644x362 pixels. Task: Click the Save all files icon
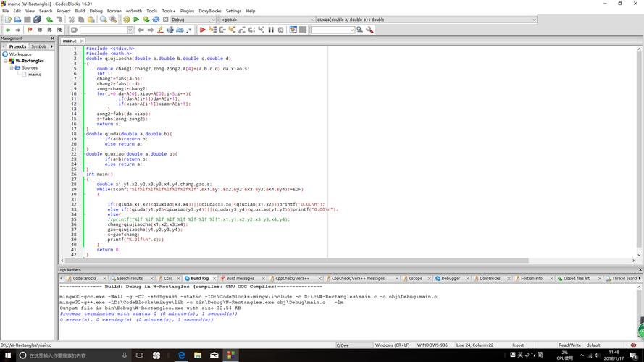pyautogui.click(x=38, y=20)
